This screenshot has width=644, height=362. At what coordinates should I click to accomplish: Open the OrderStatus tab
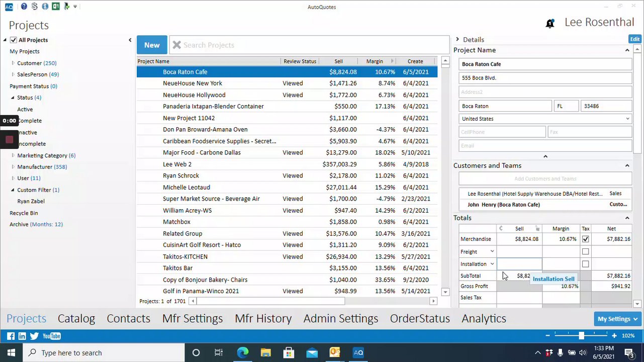coord(420,319)
